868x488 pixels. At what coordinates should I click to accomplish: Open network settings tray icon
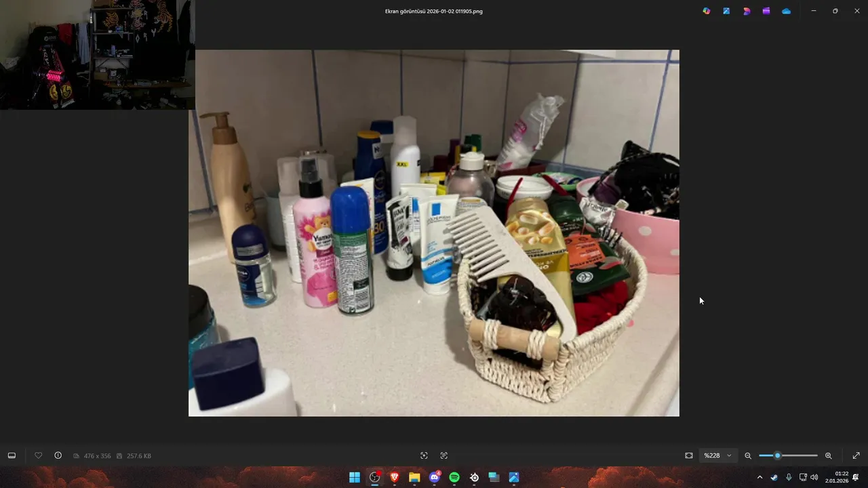click(803, 477)
